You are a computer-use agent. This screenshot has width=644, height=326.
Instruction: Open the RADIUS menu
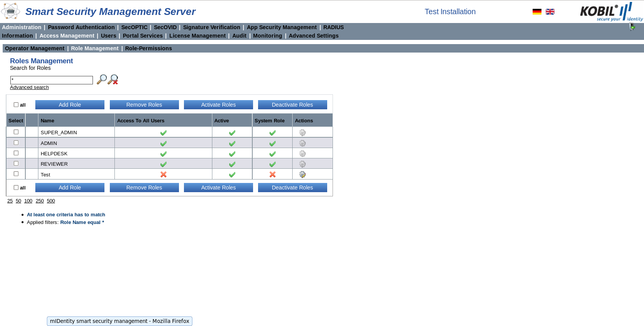pyautogui.click(x=333, y=27)
